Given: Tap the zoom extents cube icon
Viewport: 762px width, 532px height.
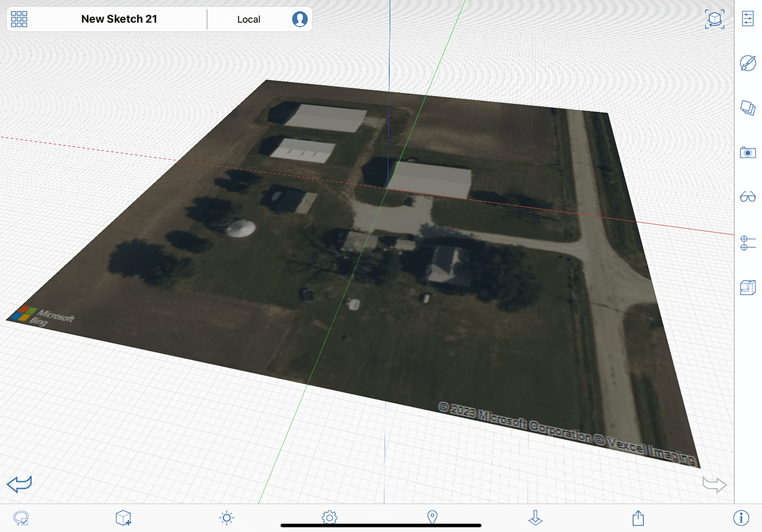Looking at the screenshot, I should [715, 19].
